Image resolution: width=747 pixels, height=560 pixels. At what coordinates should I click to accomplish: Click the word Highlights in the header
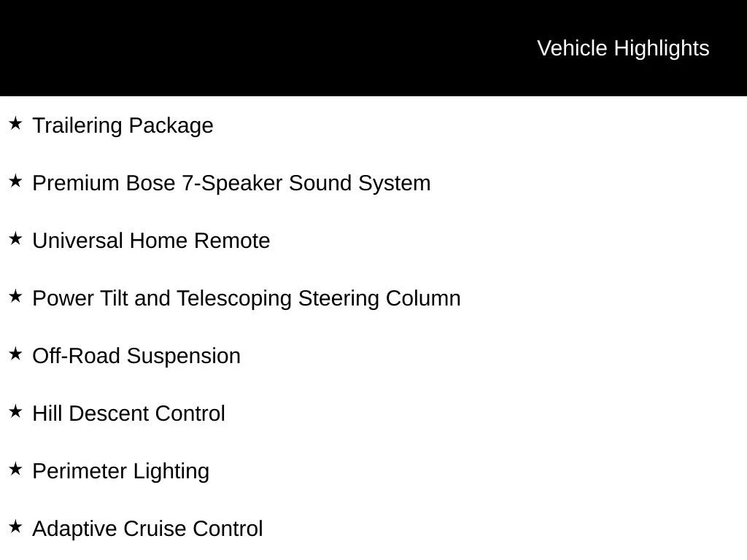(x=662, y=49)
